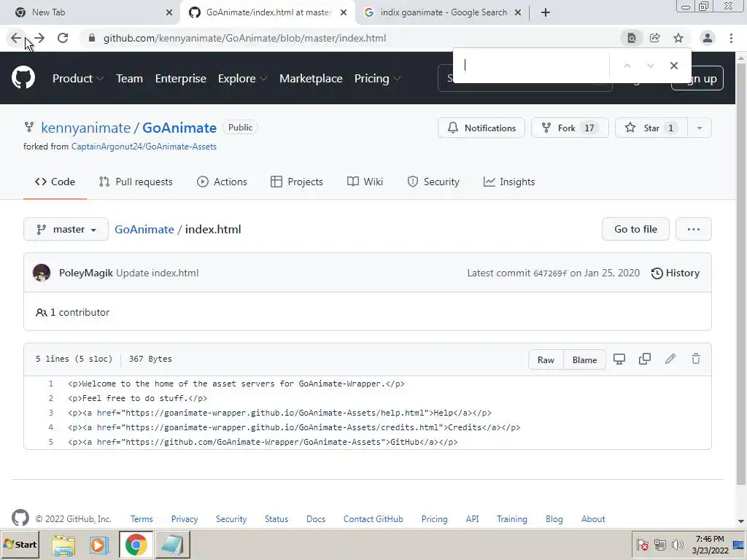Click the browser forward arrow

pos(39,38)
